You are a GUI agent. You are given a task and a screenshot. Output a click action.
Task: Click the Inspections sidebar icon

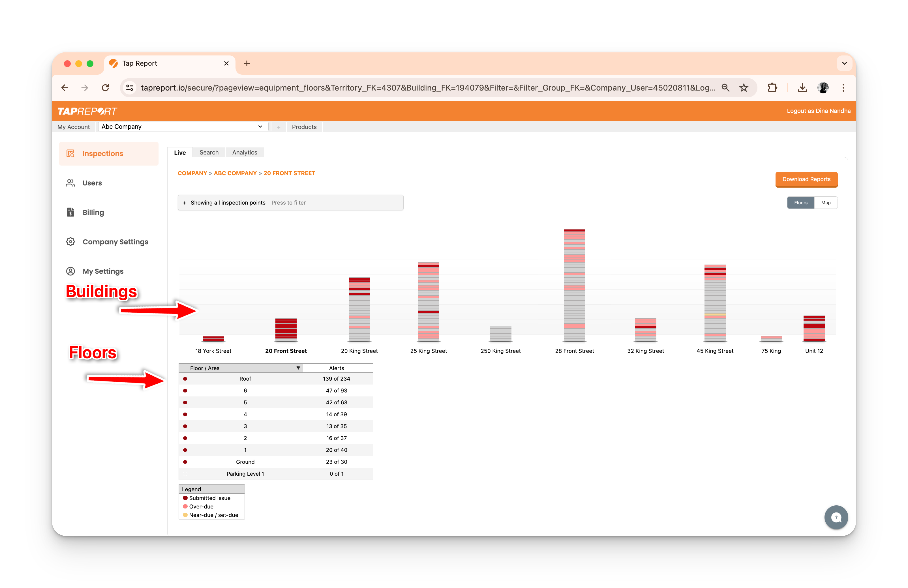pyautogui.click(x=70, y=154)
